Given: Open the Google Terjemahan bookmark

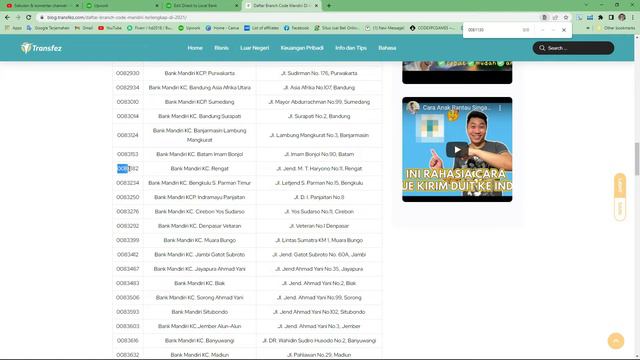Looking at the screenshot, I should (48, 28).
